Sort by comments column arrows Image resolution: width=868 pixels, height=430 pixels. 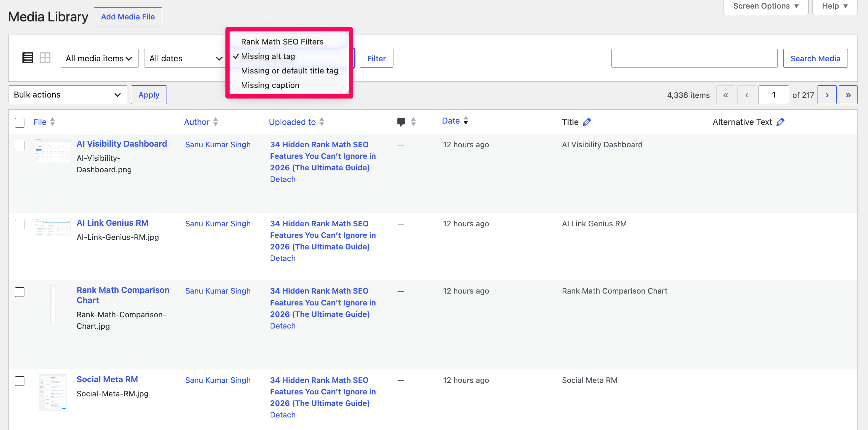(414, 122)
